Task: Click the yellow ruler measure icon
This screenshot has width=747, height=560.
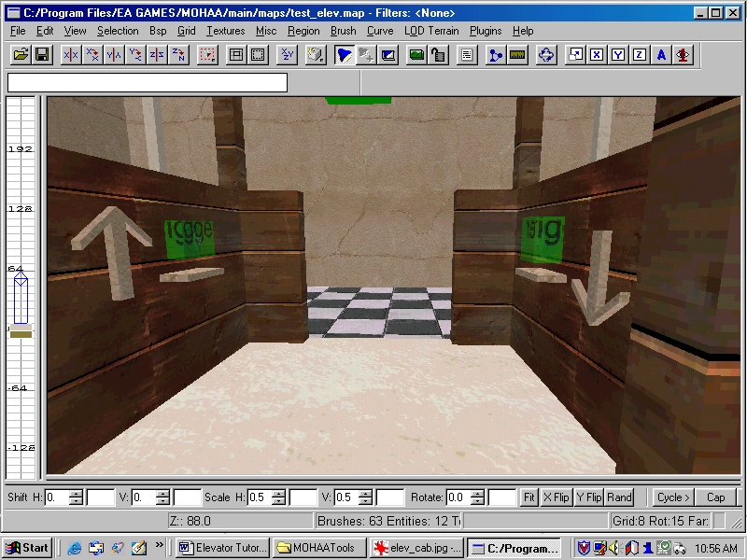Action: click(518, 55)
